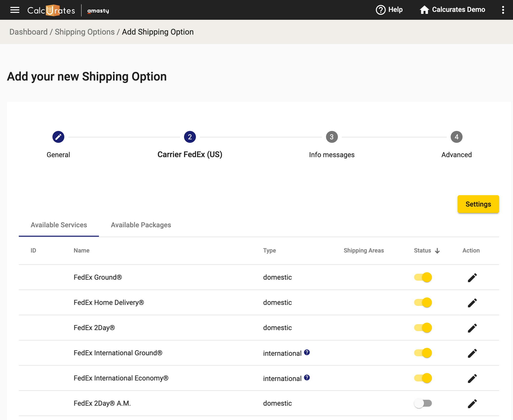
Task: Disable FedEx 2Day® status toggle
Action: click(x=423, y=328)
